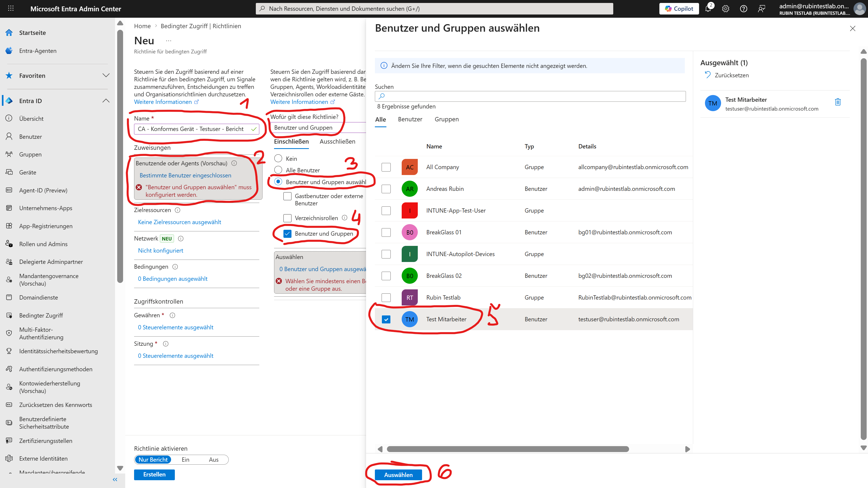Open the settings gear icon
The image size is (868, 488).
[725, 9]
